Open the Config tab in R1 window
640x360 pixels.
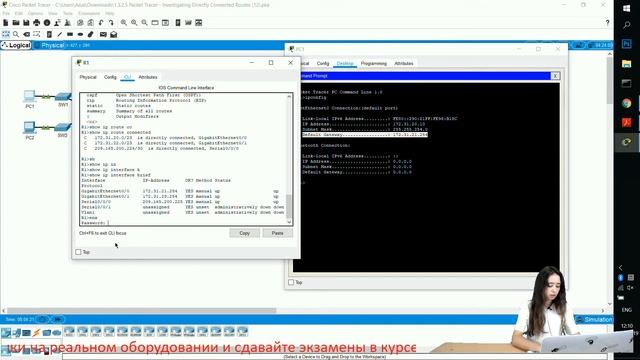[x=110, y=77]
